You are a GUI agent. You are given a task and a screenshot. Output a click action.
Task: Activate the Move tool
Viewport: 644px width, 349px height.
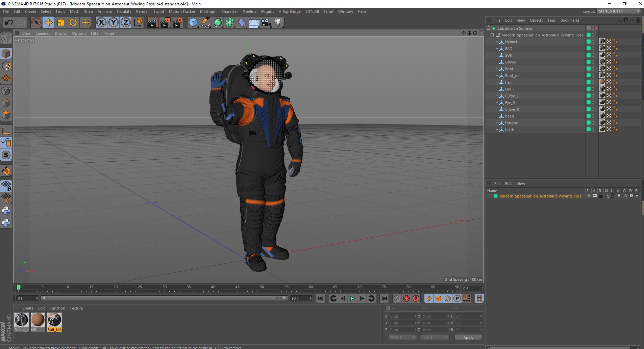49,23
